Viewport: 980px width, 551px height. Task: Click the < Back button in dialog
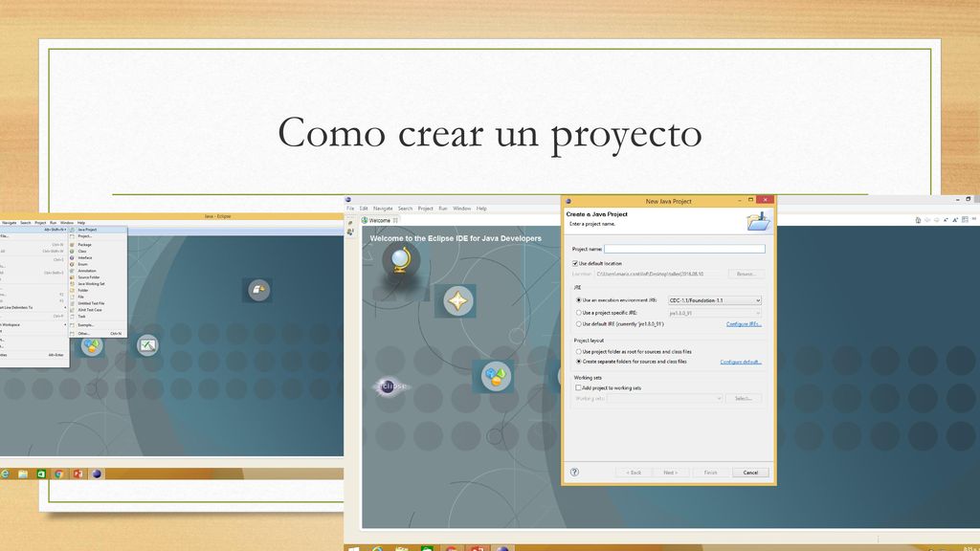pos(634,473)
